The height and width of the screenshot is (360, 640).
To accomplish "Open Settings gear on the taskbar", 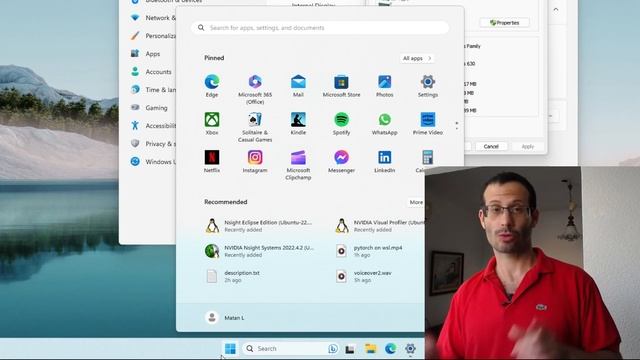I will tap(410, 349).
